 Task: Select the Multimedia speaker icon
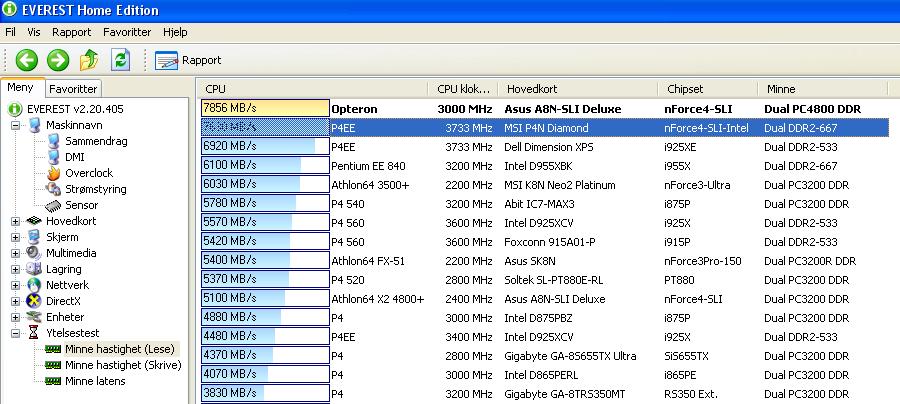tap(34, 252)
